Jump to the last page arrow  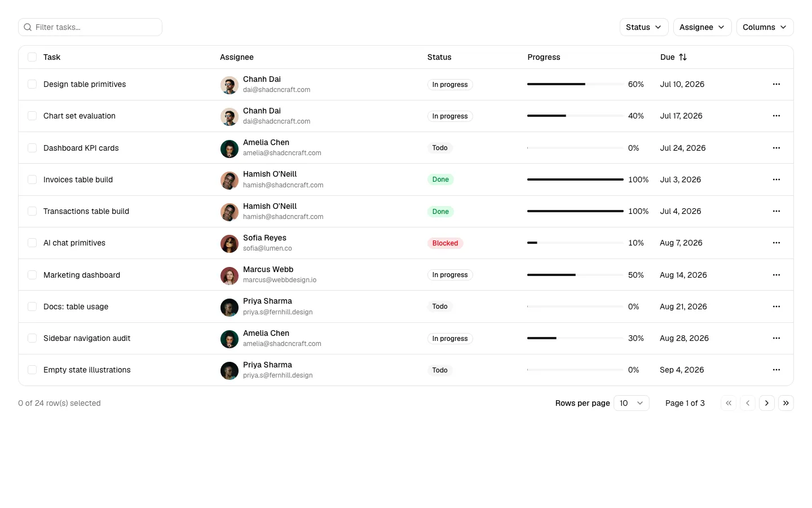pyautogui.click(x=786, y=403)
